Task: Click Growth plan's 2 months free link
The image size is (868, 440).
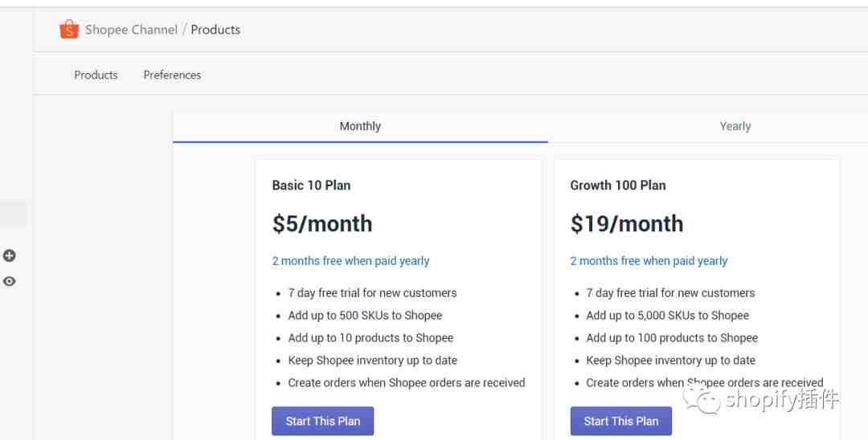Action: (649, 261)
